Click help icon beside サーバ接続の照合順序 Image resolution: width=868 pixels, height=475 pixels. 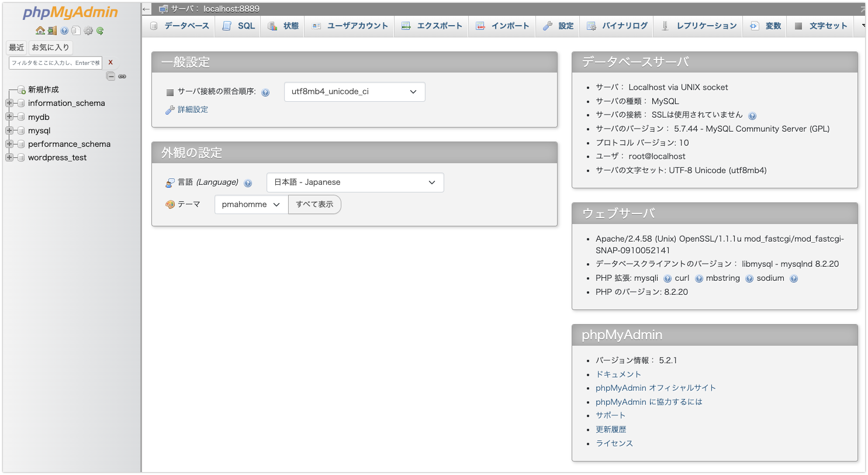265,92
